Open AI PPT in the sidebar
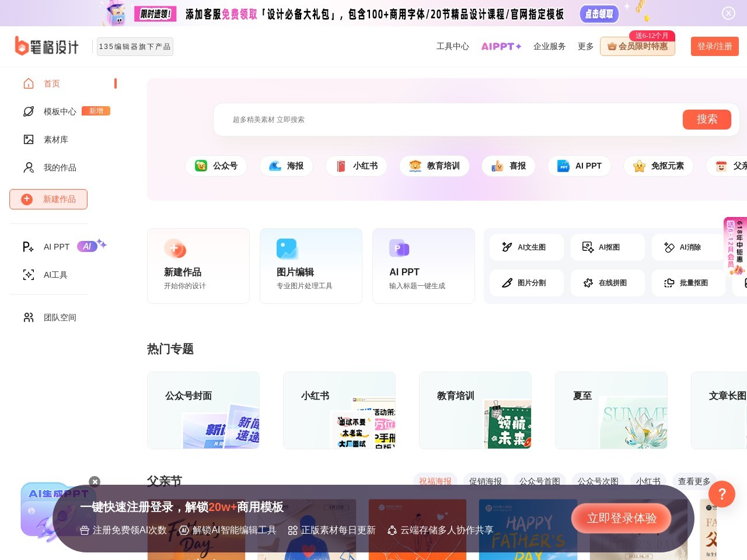The image size is (747, 560). [x=56, y=247]
